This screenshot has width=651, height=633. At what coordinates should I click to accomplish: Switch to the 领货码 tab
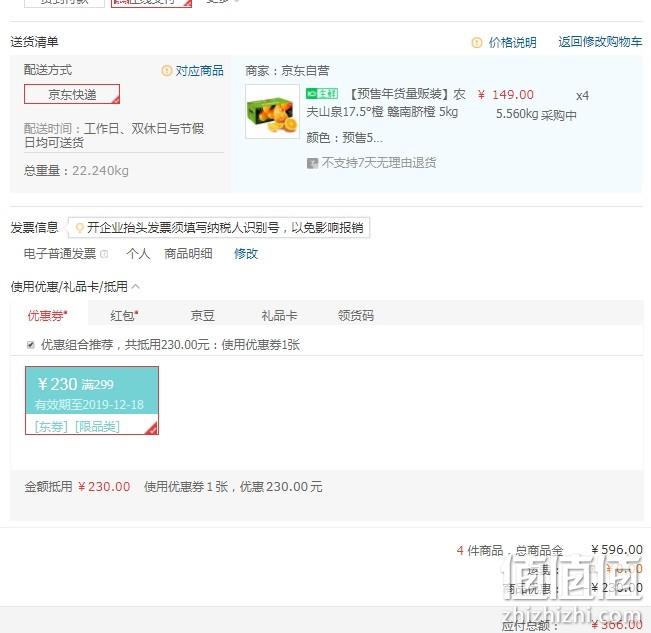click(356, 315)
